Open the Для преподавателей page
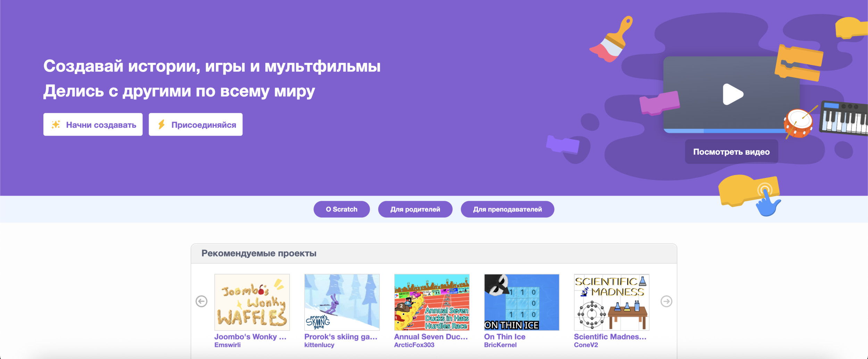868x359 pixels. (x=507, y=209)
